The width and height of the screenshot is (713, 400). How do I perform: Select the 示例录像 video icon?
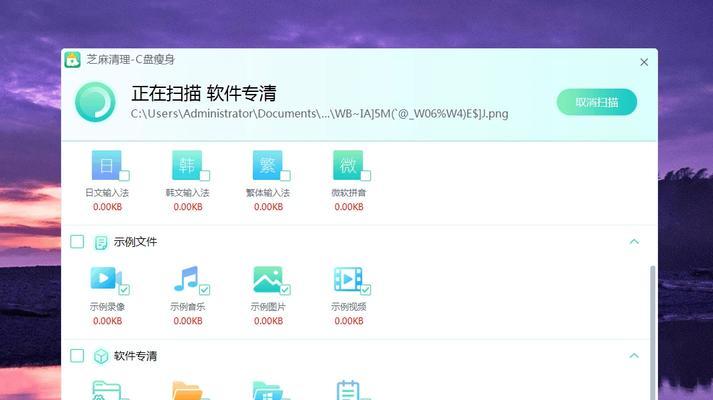(106, 278)
